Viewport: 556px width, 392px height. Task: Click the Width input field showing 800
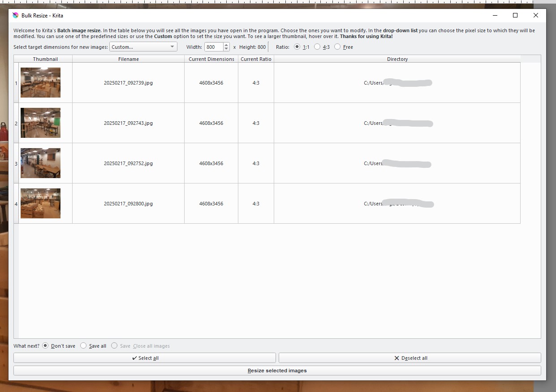coord(214,47)
